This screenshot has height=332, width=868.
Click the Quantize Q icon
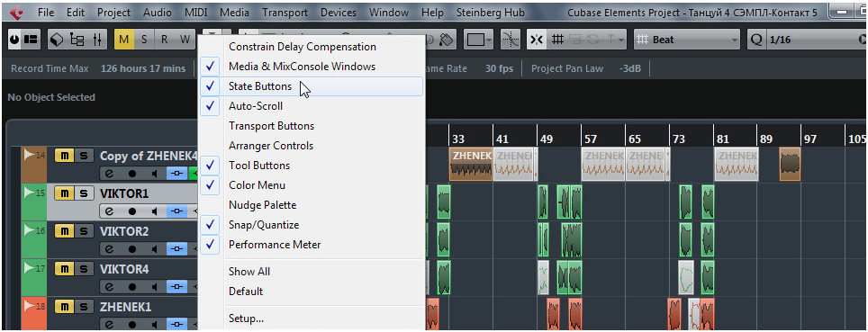pos(756,40)
